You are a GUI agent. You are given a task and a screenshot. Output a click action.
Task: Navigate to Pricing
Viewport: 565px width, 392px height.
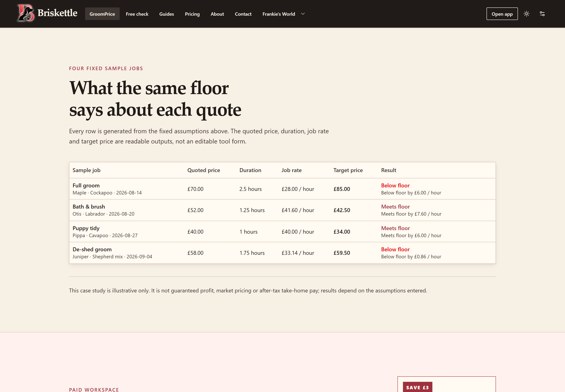pyautogui.click(x=192, y=14)
